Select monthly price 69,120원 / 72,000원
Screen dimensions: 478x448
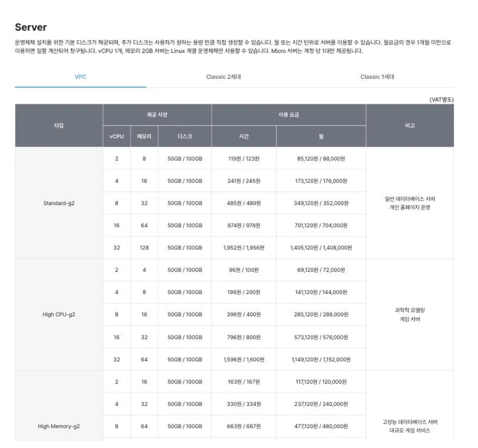tap(321, 270)
